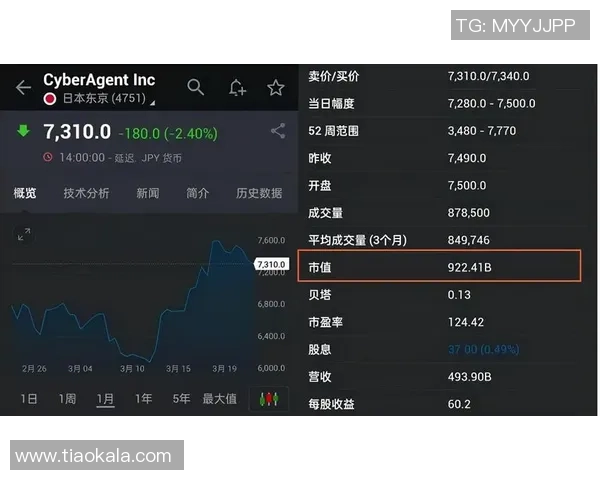Add a price alert with bell icon
600x480 pixels.
click(237, 88)
